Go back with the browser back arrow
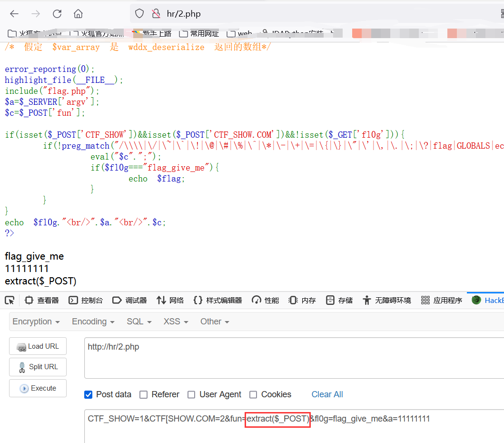Screen dimensions: 504x443 pos(14,13)
